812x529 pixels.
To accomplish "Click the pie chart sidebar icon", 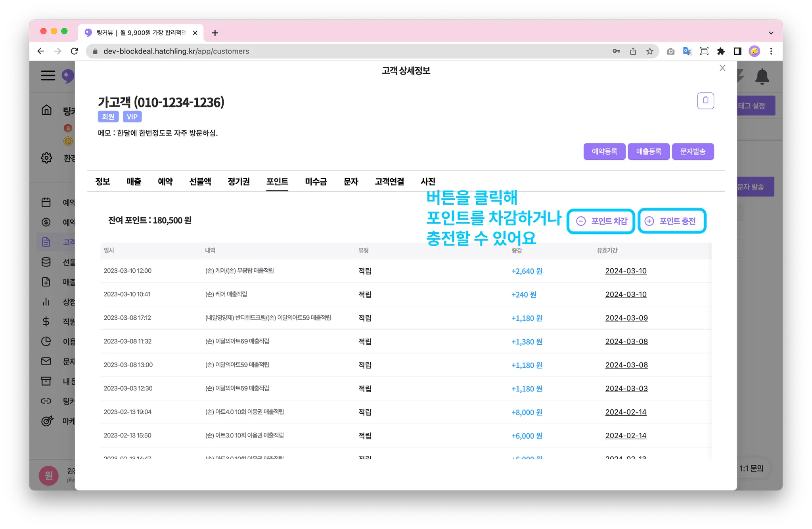I will point(46,341).
